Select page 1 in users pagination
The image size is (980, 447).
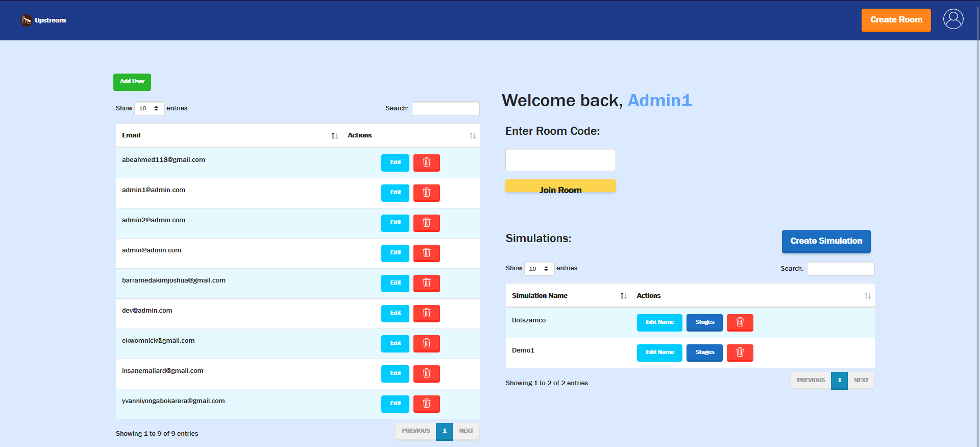[444, 431]
